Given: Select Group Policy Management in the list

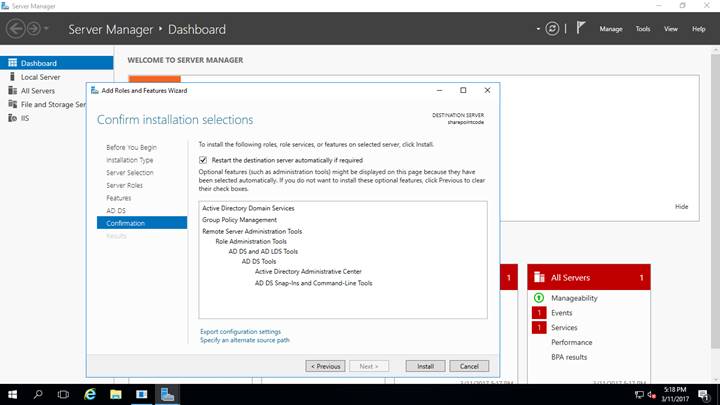Looking at the screenshot, I should pos(239,220).
